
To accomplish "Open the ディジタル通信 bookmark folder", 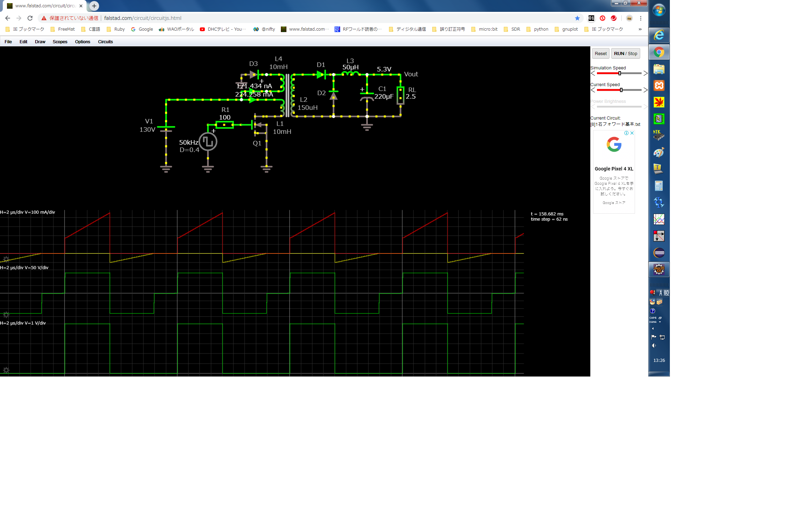I will click(x=408, y=29).
